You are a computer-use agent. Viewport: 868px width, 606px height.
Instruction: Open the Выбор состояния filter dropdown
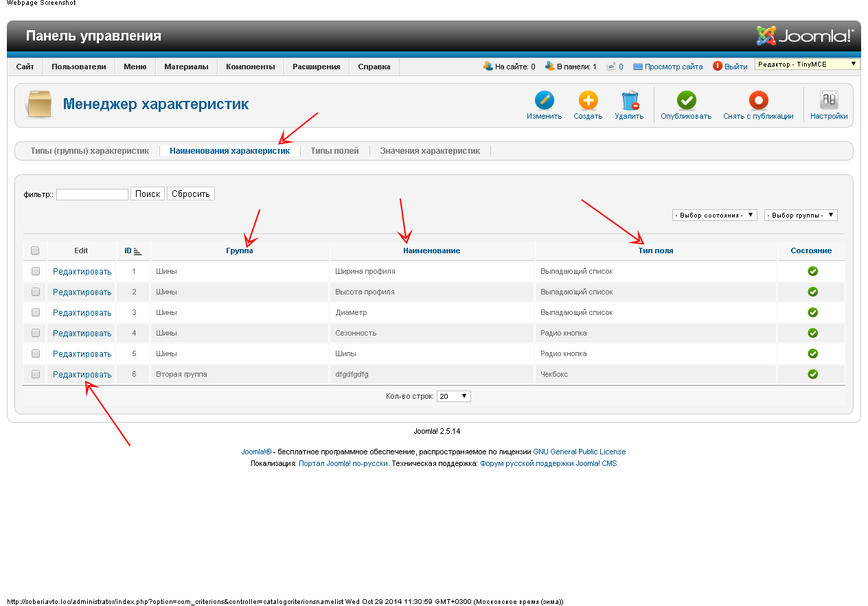pyautogui.click(x=715, y=215)
